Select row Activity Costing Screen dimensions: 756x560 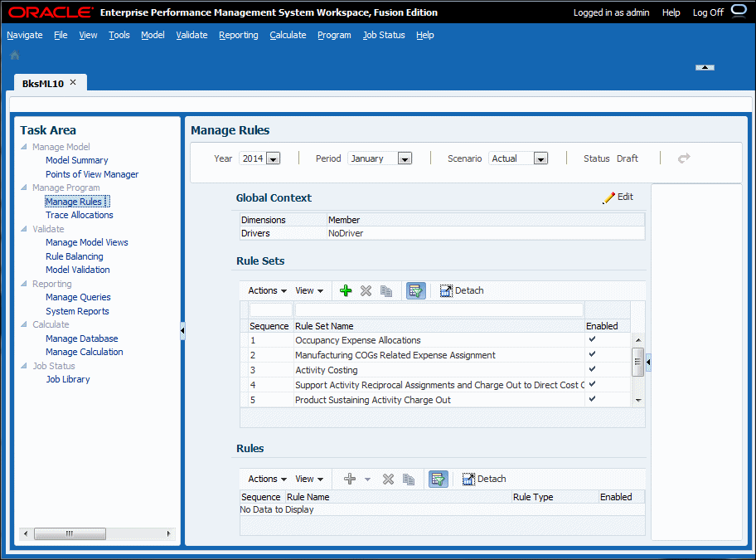[x=436, y=370]
